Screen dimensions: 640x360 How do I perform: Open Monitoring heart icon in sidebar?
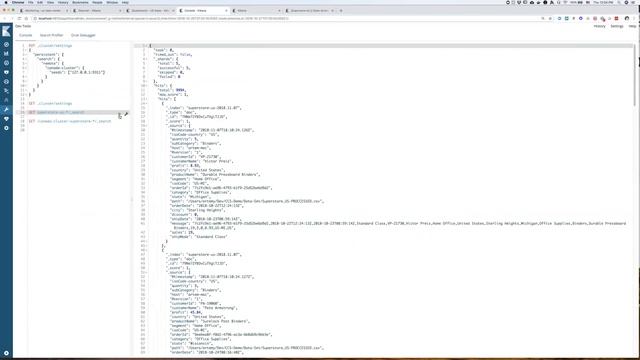6,119
